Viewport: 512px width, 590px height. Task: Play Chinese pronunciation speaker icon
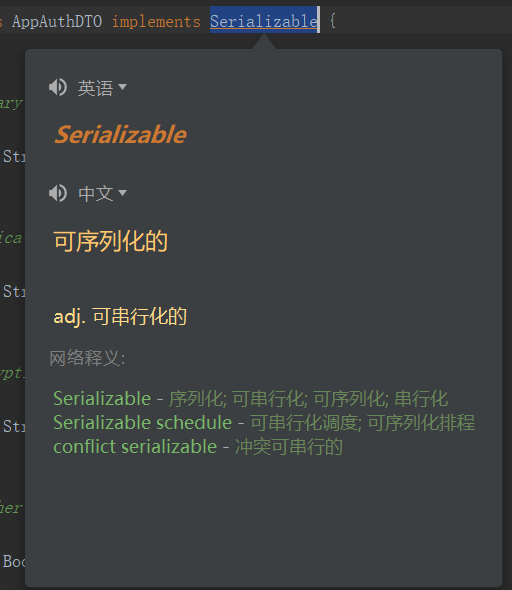click(x=58, y=193)
